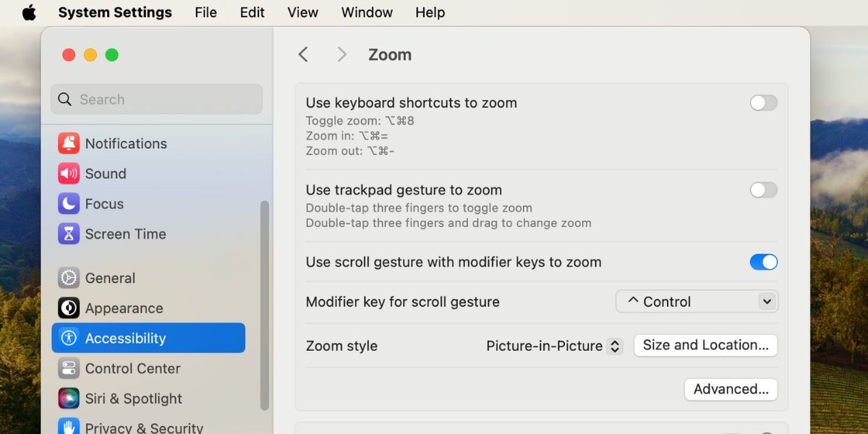This screenshot has width=868, height=434.
Task: Open the Window menu
Action: pyautogui.click(x=366, y=12)
